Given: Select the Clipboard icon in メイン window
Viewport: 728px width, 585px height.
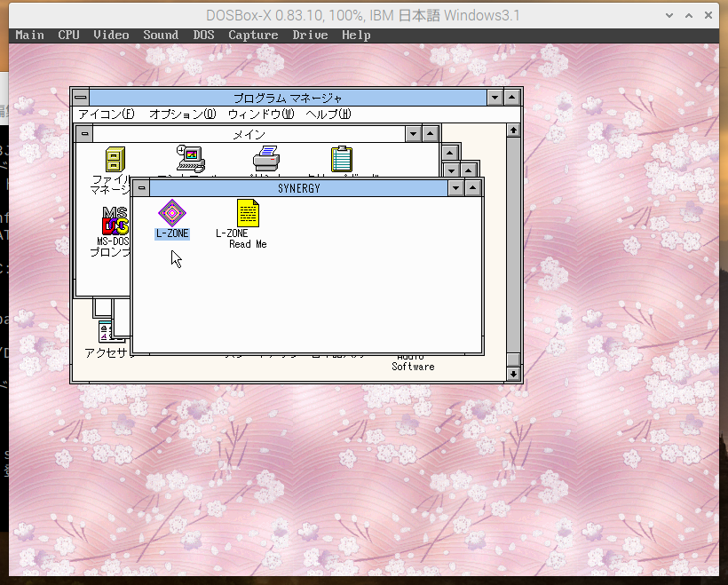Looking at the screenshot, I should click(x=342, y=159).
